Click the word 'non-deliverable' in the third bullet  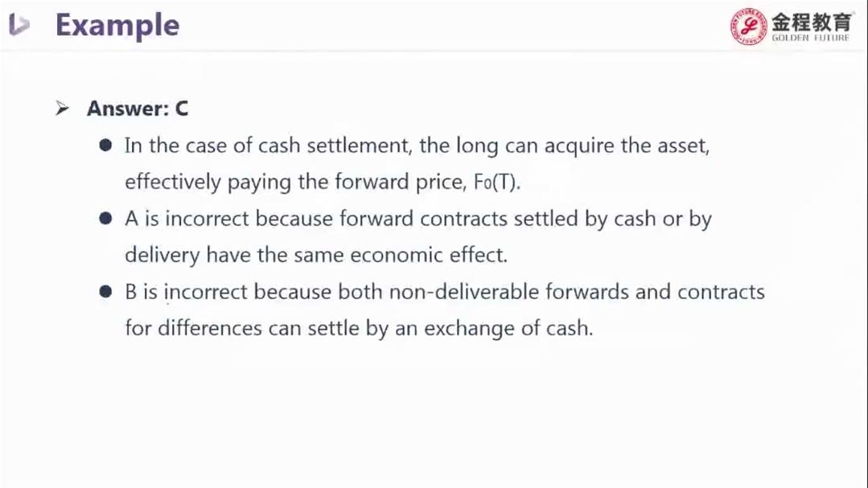click(x=464, y=292)
